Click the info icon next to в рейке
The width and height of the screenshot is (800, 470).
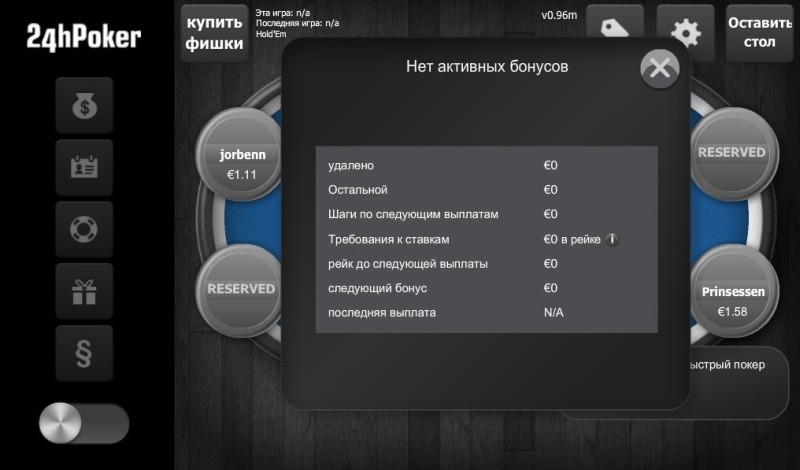612,239
